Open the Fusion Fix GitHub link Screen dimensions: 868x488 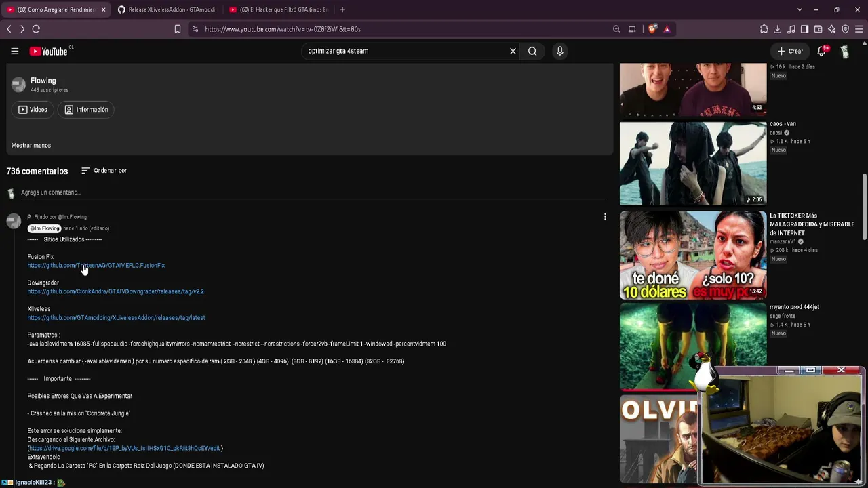96,266
